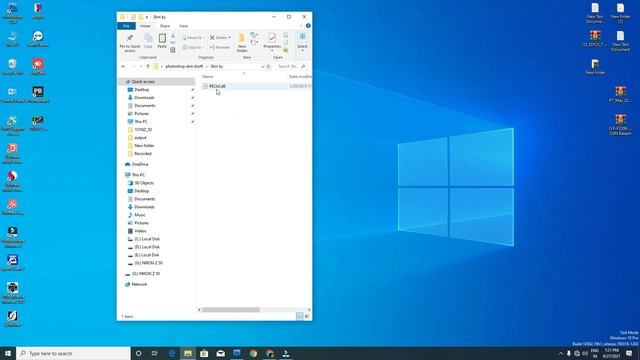Select OneDrive in the navigation pane
Viewport: 640px width, 360px height.
(140, 164)
